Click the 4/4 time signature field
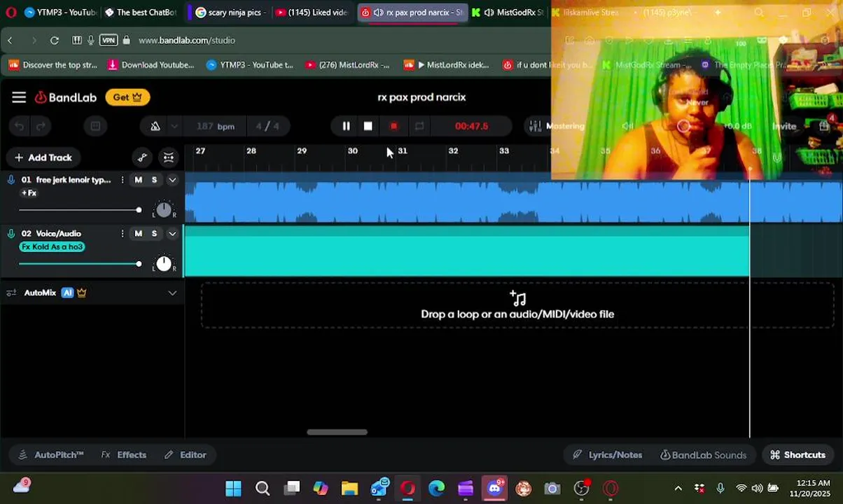This screenshot has height=504, width=843. [267, 126]
